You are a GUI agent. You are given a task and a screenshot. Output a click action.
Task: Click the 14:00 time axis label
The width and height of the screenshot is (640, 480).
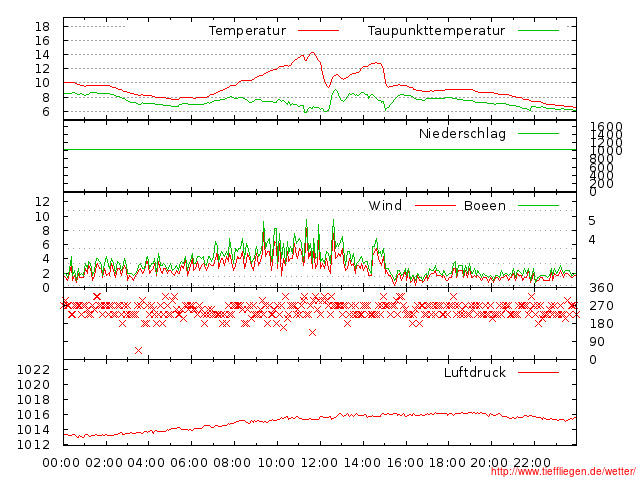(x=362, y=463)
